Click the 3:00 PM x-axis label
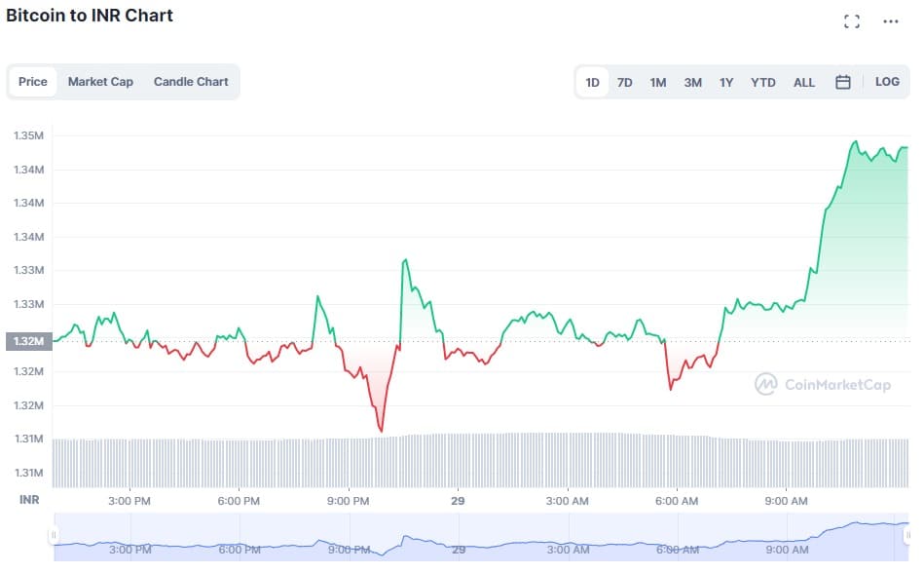Viewport: 924px width, 573px height. click(x=129, y=501)
